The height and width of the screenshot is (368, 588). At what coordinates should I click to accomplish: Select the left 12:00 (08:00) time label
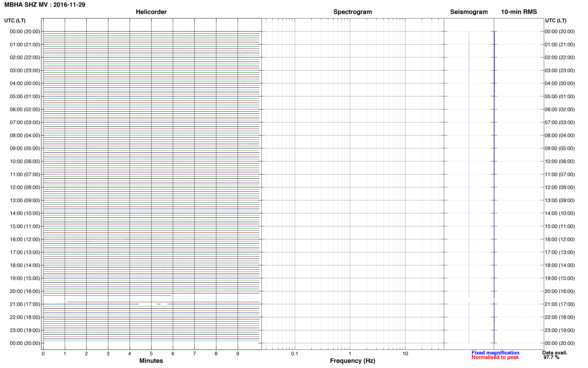(25, 187)
